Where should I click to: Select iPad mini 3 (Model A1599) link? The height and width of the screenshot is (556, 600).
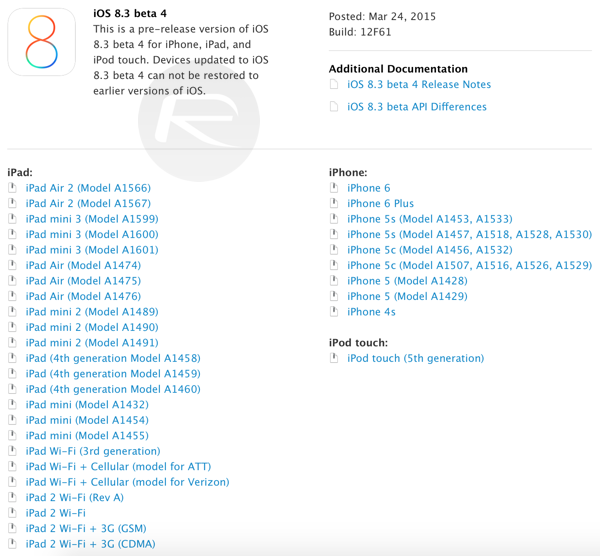click(92, 219)
